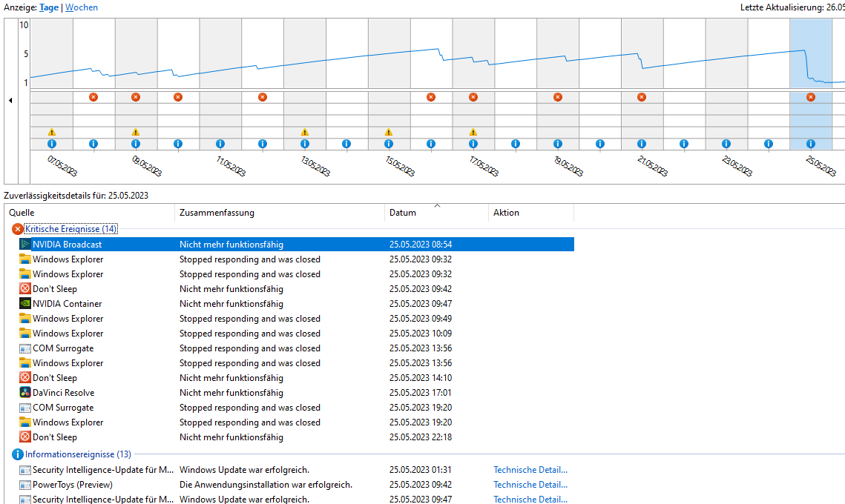Click the Don't Sleep icon at 14:10
Image resolution: width=845 pixels, height=504 pixels.
point(24,377)
